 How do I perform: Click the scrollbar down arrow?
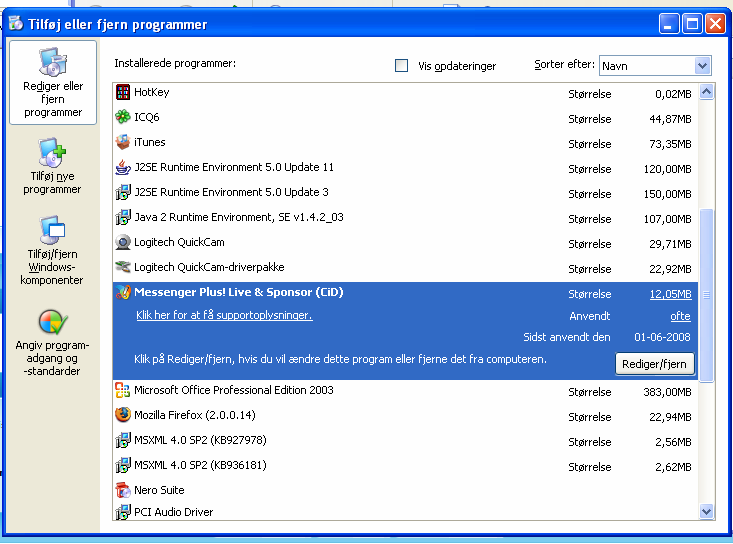coord(706,511)
